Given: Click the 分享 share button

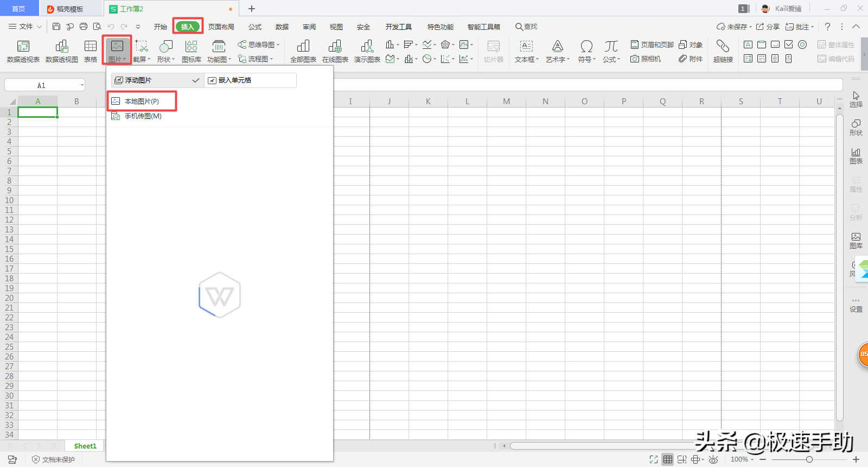Looking at the screenshot, I should coord(768,27).
